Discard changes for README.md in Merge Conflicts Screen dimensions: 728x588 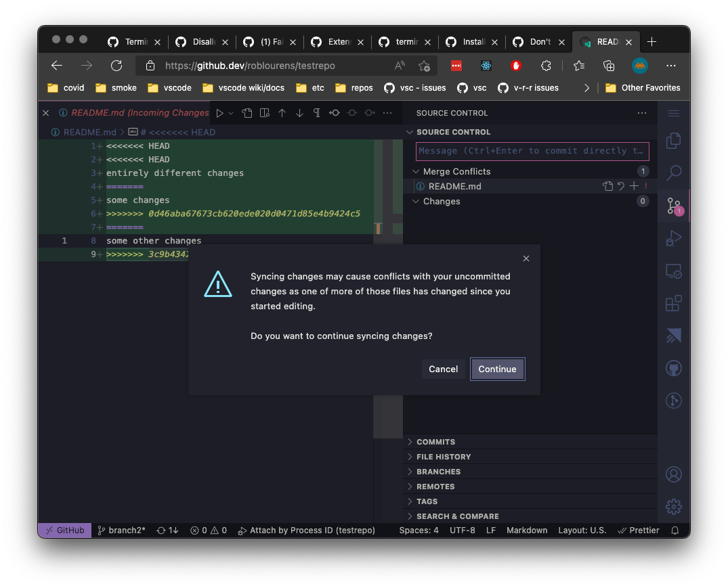621,185
